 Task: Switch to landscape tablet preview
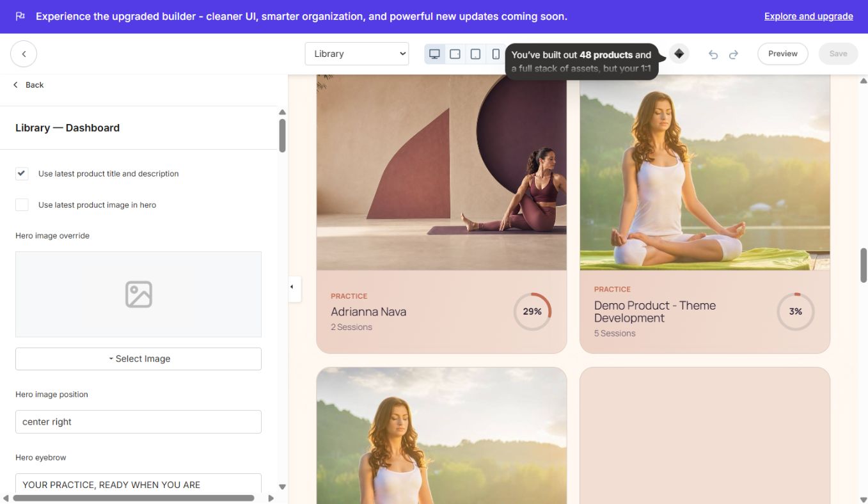pyautogui.click(x=455, y=54)
